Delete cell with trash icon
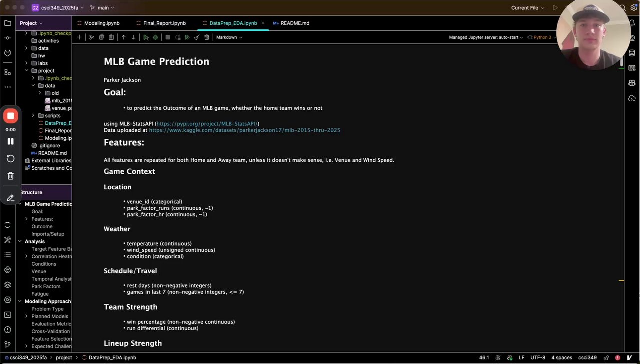The width and height of the screenshot is (640, 364). (207, 37)
